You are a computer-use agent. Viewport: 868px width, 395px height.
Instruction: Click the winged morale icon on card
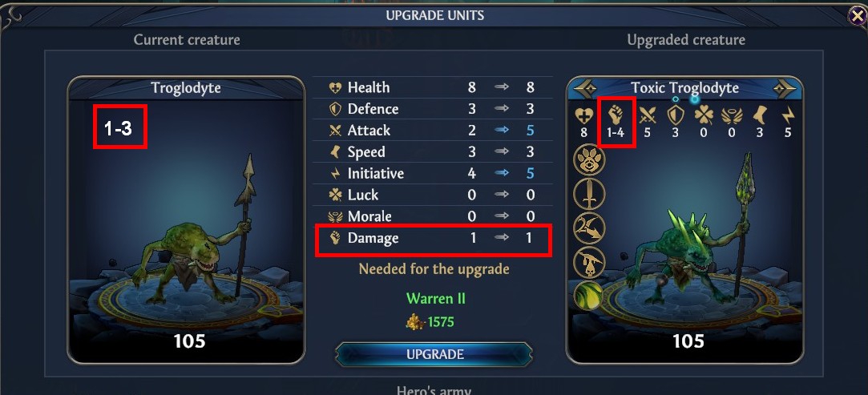[x=732, y=115]
